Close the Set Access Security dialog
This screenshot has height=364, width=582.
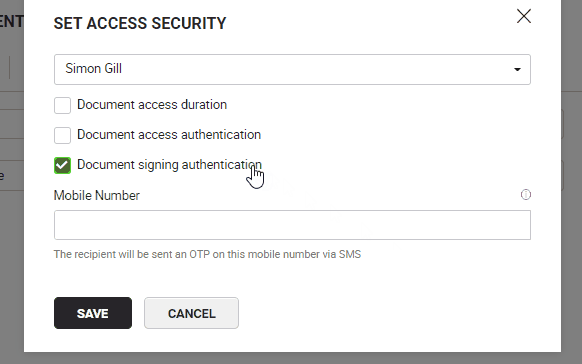(x=524, y=16)
